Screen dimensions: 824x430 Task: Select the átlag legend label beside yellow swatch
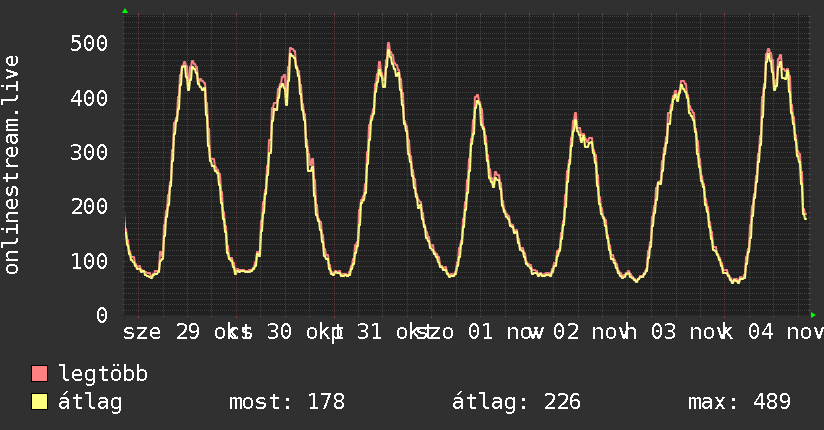coord(90,402)
